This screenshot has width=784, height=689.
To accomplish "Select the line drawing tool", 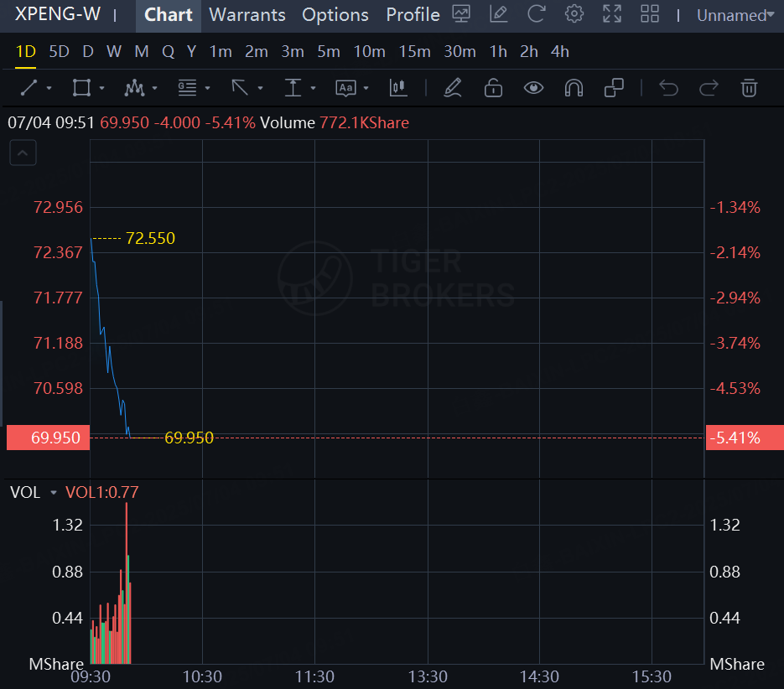I will (x=29, y=88).
